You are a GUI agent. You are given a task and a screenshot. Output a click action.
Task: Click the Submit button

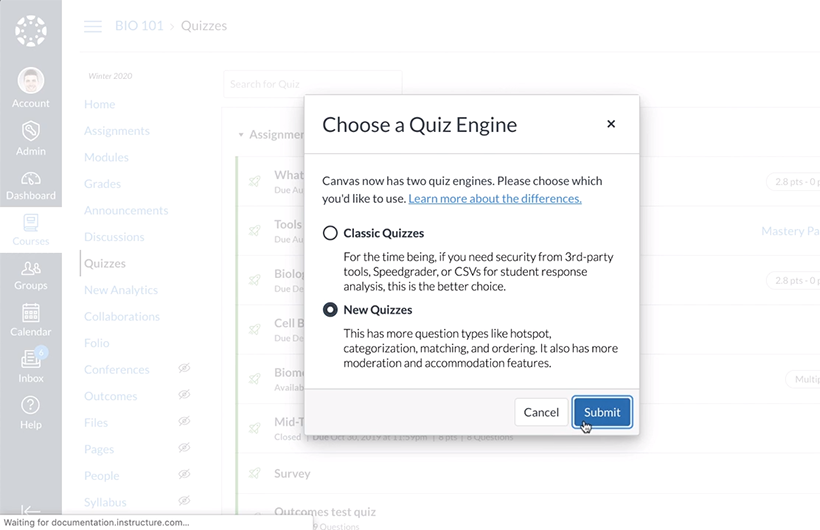click(602, 412)
